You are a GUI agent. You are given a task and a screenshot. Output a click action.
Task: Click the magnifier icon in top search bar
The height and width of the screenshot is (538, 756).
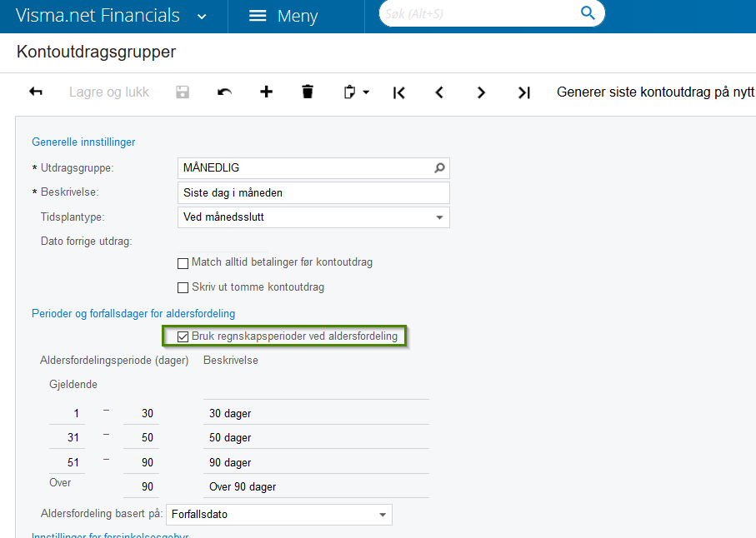[588, 12]
